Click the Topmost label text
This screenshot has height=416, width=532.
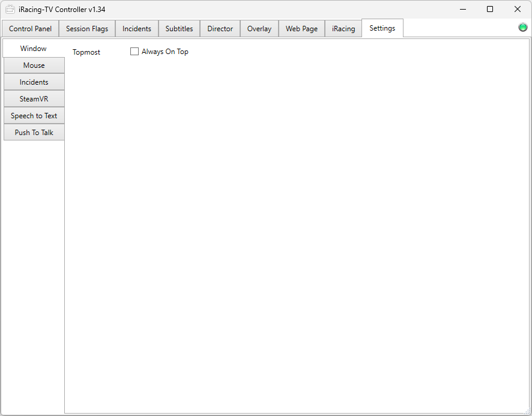(x=86, y=52)
